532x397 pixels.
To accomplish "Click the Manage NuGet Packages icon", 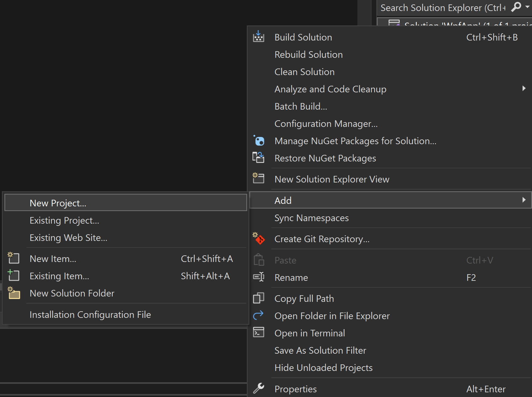I will pos(259,140).
